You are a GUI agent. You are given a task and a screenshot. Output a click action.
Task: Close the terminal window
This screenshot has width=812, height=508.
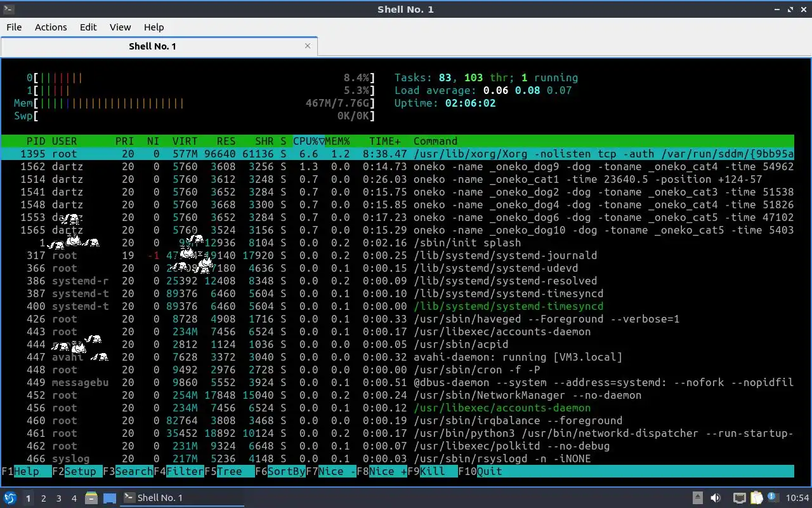[x=803, y=9]
